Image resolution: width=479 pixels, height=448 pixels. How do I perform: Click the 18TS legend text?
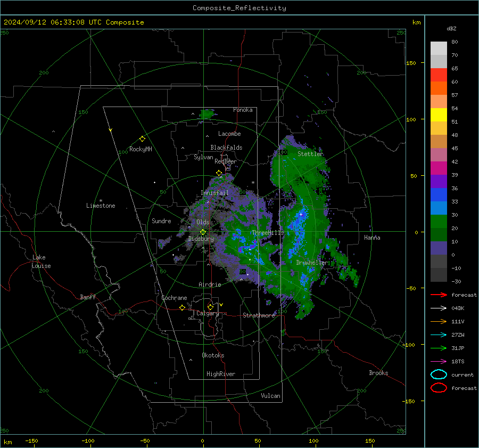point(458,362)
